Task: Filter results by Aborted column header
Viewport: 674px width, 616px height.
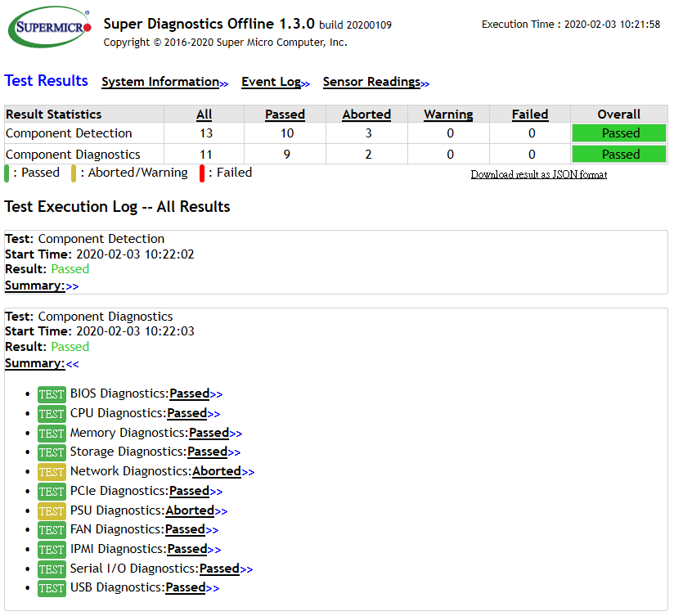Action: 366,115
